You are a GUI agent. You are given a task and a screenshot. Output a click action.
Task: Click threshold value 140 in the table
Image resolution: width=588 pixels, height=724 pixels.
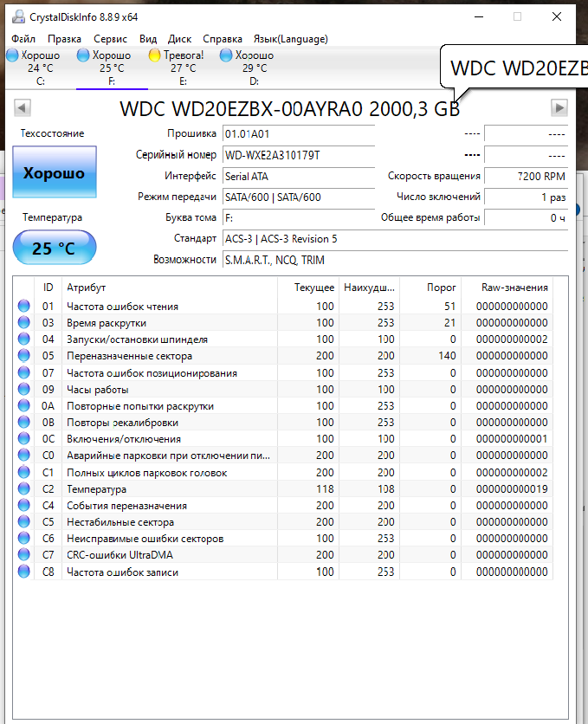(x=447, y=356)
